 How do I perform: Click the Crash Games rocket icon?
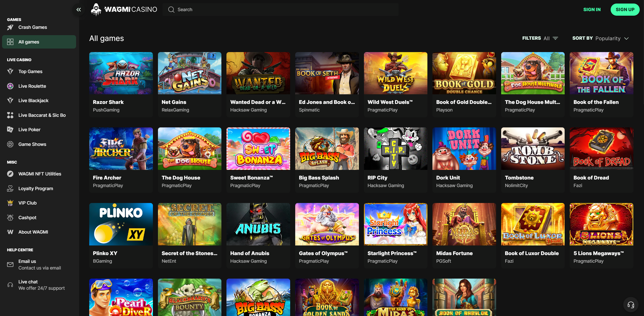10,27
